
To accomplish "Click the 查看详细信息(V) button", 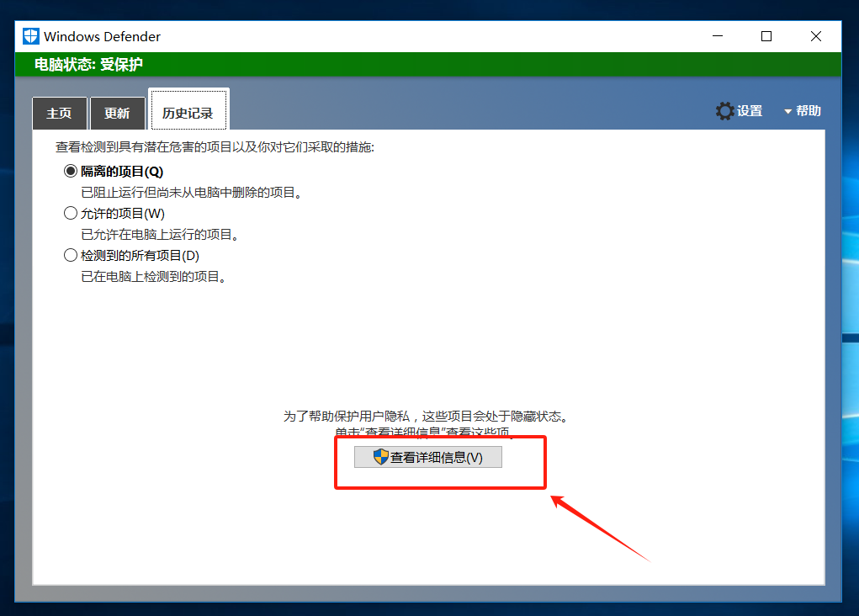I will click(428, 457).
